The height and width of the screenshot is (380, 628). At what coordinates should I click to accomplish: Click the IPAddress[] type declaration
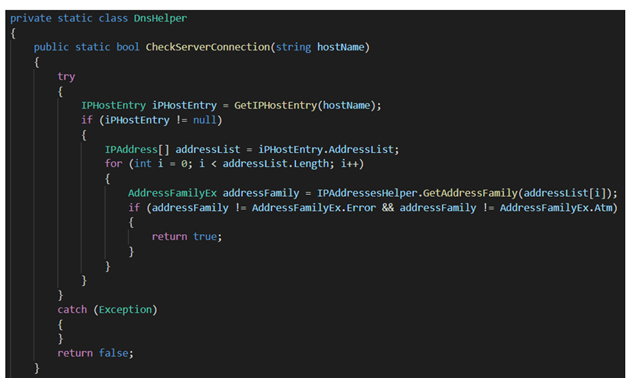[x=137, y=150]
